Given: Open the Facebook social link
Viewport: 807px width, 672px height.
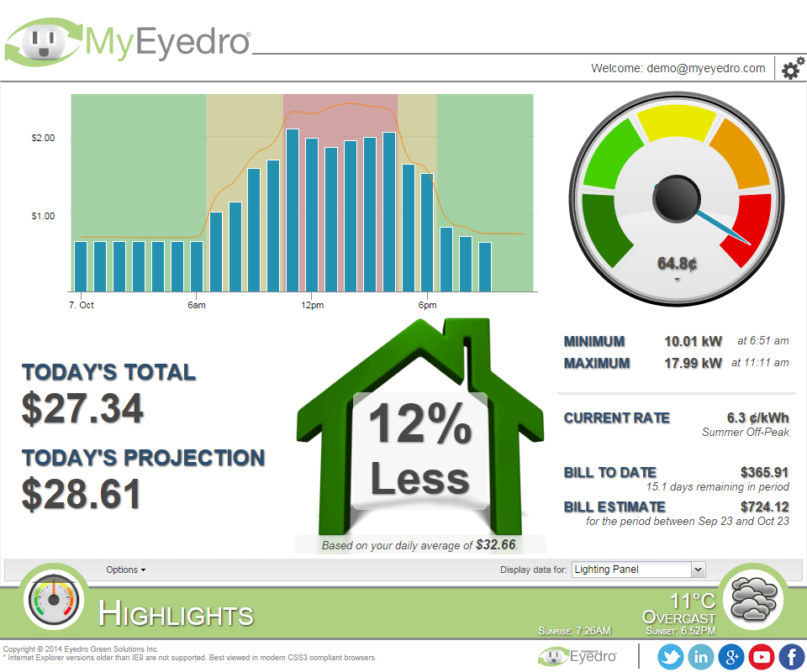Looking at the screenshot, I should click(791, 657).
